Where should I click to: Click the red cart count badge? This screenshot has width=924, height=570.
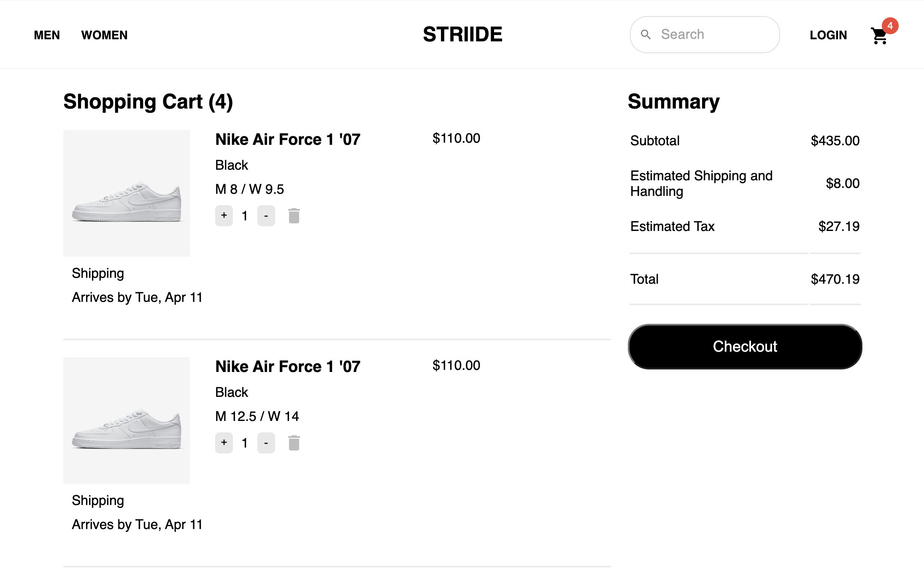[890, 26]
